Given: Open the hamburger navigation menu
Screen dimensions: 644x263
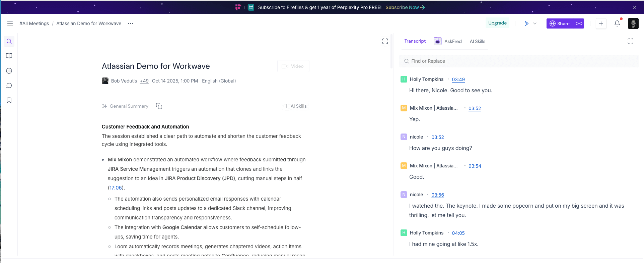Looking at the screenshot, I should click(x=10, y=23).
